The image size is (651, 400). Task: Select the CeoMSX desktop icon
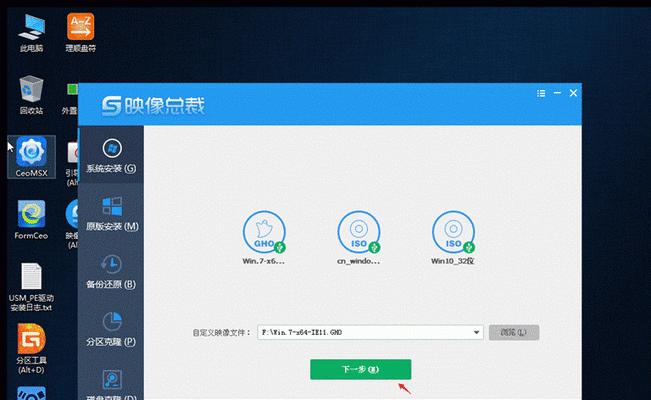32,157
